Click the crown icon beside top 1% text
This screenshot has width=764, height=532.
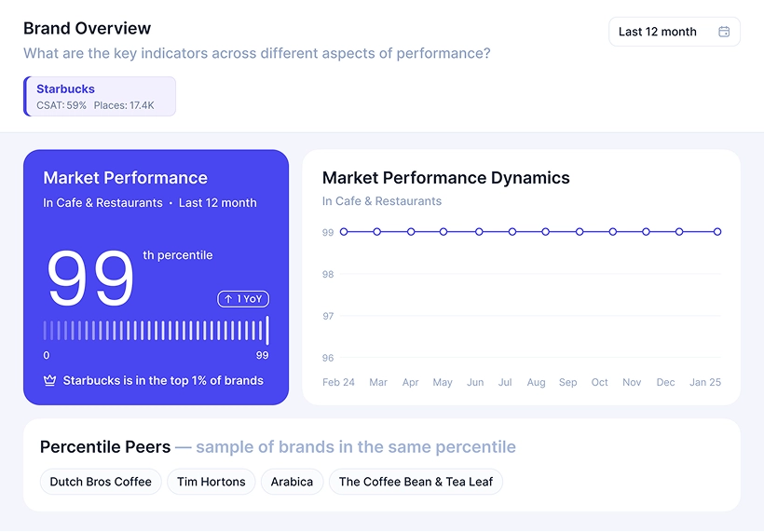click(x=50, y=380)
